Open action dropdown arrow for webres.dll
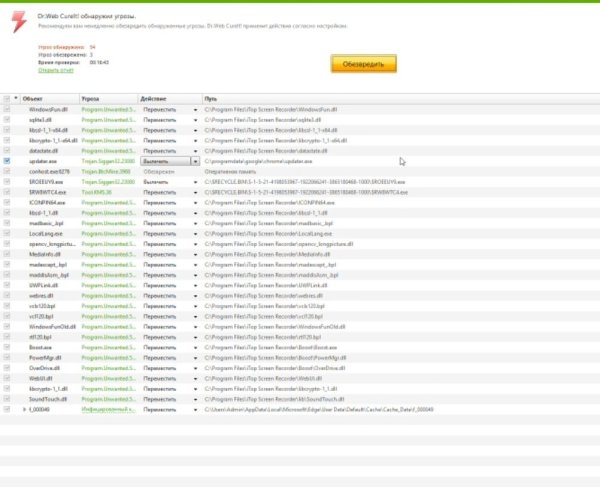The height and width of the screenshot is (493, 600). tap(196, 296)
